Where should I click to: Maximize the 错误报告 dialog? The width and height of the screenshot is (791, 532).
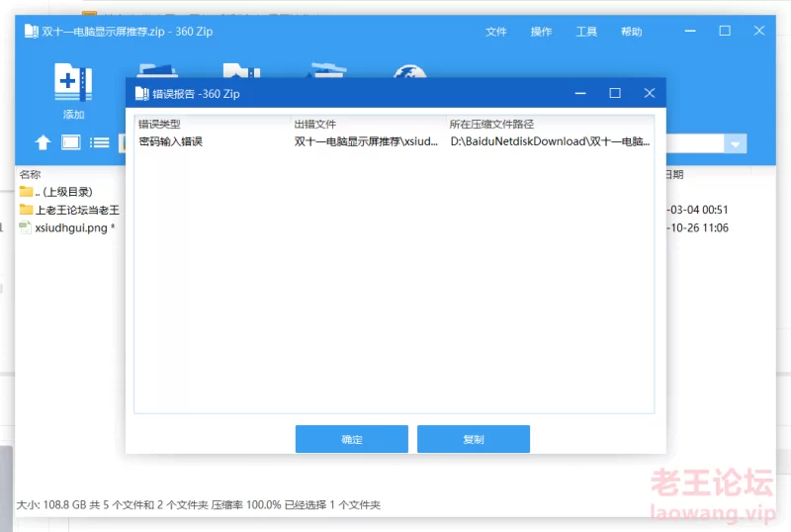tap(615, 93)
